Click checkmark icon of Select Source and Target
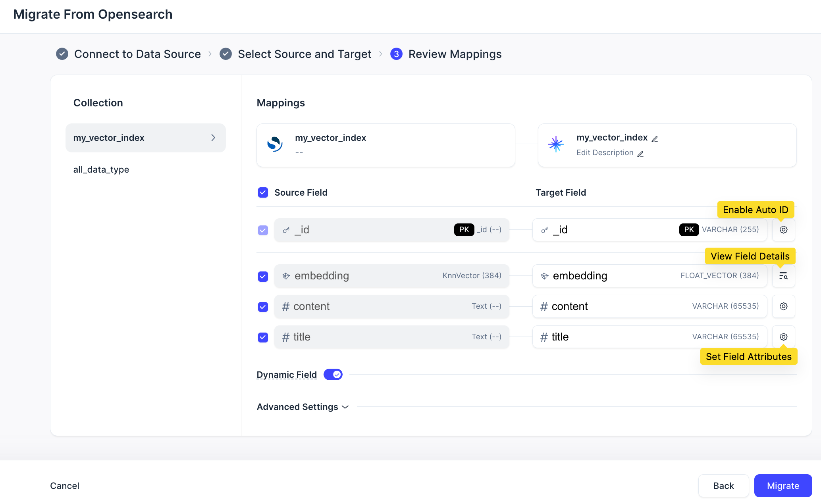The width and height of the screenshot is (821, 504). tap(225, 54)
